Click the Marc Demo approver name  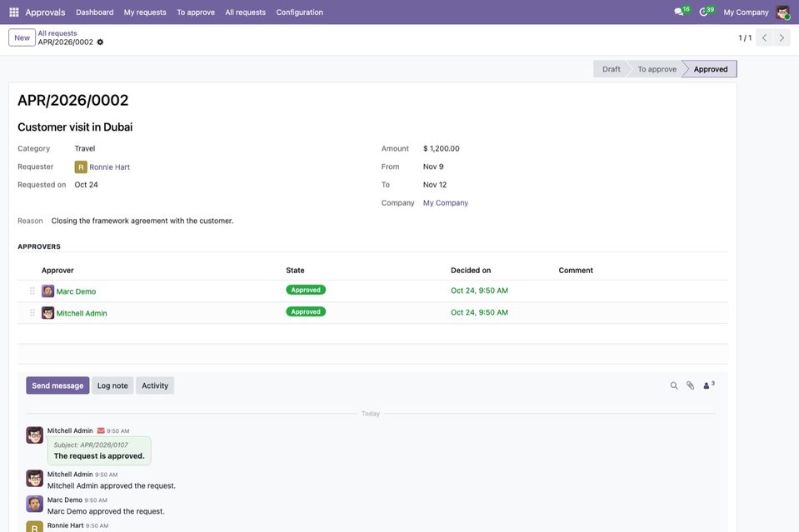coord(76,291)
